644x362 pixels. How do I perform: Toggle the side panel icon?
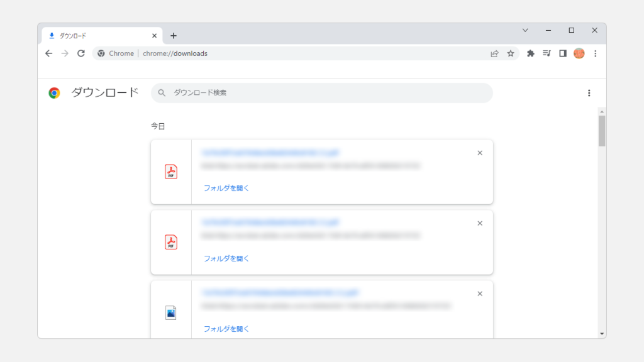click(563, 53)
